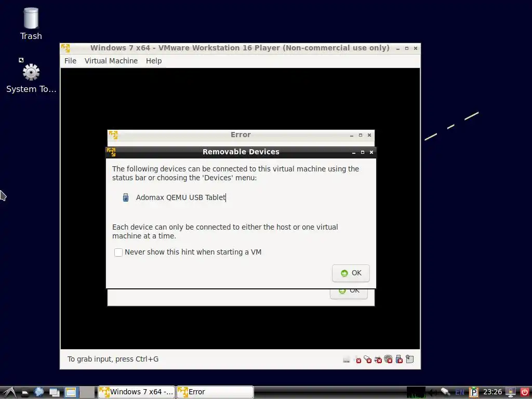
Task: Minimize the Error dialog window
Action: pyautogui.click(x=352, y=136)
